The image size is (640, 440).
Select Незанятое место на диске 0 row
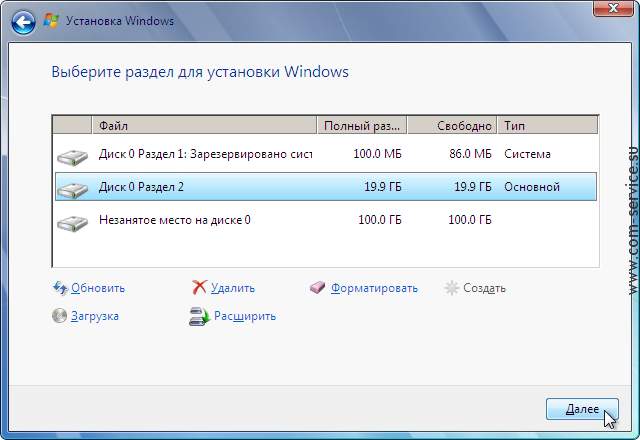326,220
